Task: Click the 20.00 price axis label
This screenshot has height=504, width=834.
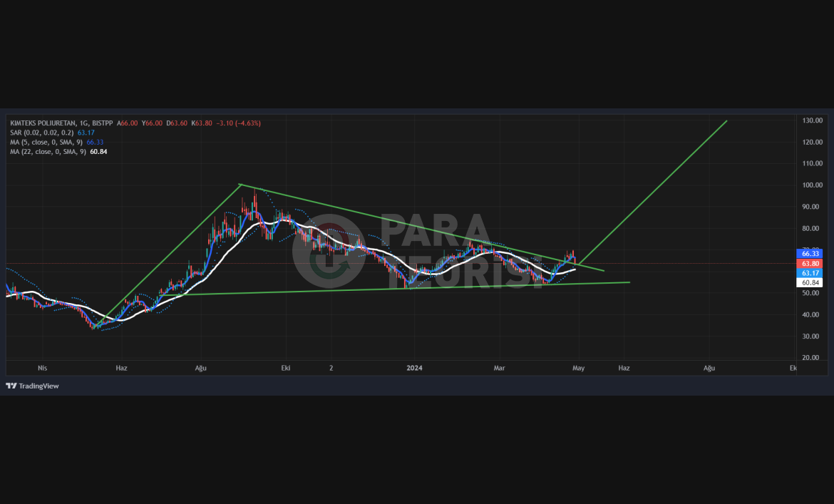Action: coord(812,357)
